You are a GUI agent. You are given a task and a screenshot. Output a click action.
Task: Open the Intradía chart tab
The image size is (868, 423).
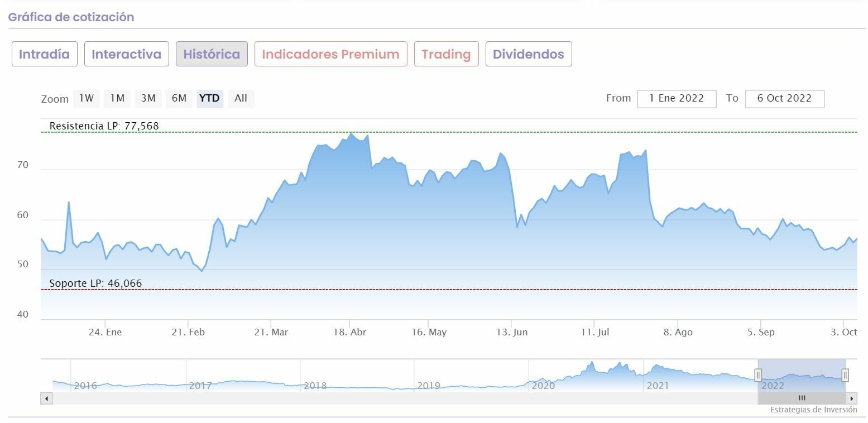pyautogui.click(x=44, y=54)
